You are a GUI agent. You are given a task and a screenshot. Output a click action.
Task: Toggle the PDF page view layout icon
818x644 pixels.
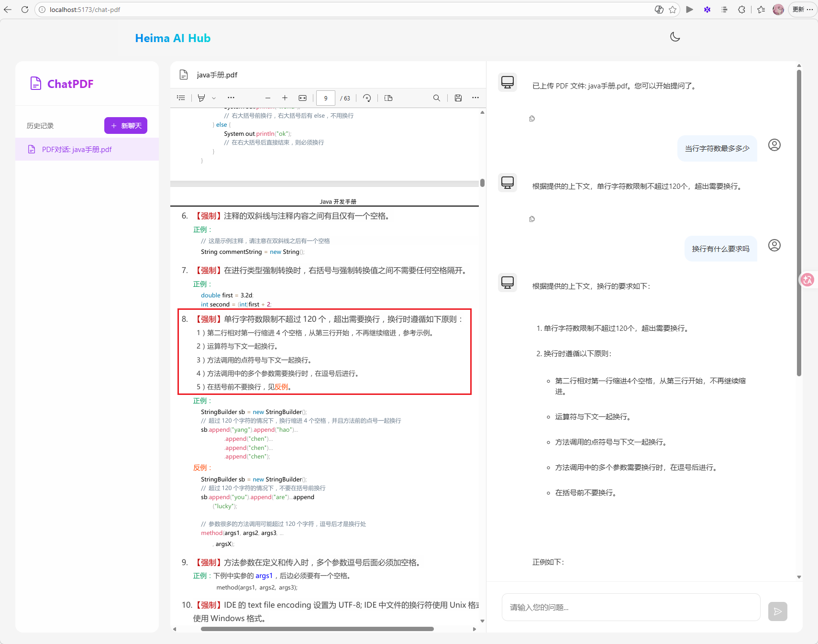point(388,98)
